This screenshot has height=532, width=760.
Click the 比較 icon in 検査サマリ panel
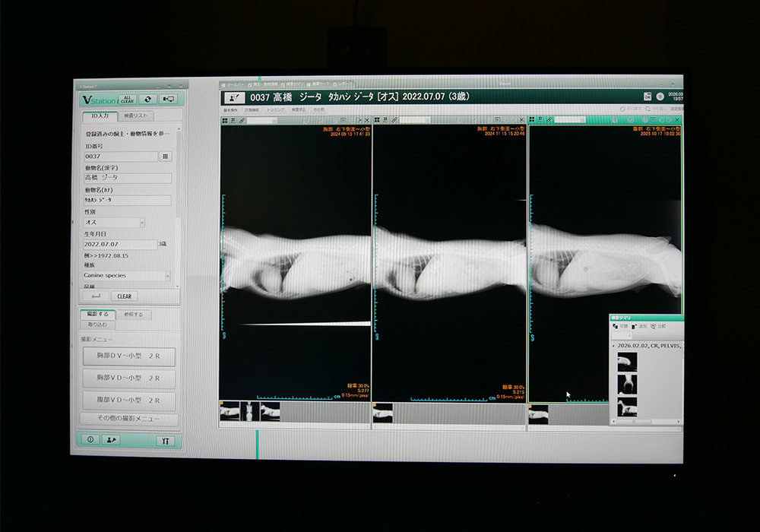(x=654, y=327)
